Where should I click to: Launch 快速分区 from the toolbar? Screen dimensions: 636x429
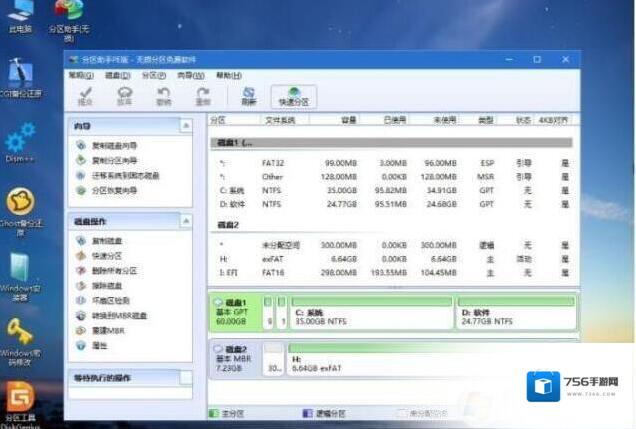pos(294,95)
